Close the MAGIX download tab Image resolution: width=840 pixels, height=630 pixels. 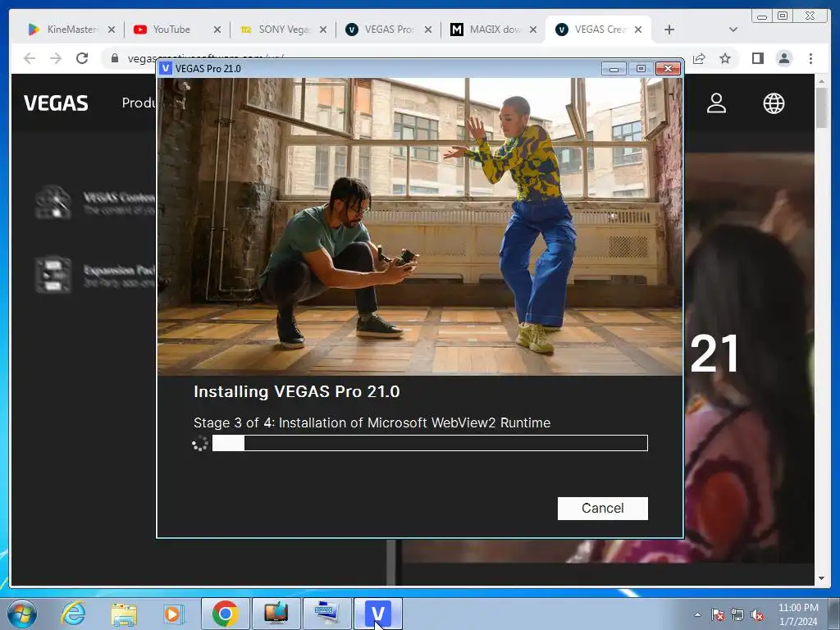[533, 30]
